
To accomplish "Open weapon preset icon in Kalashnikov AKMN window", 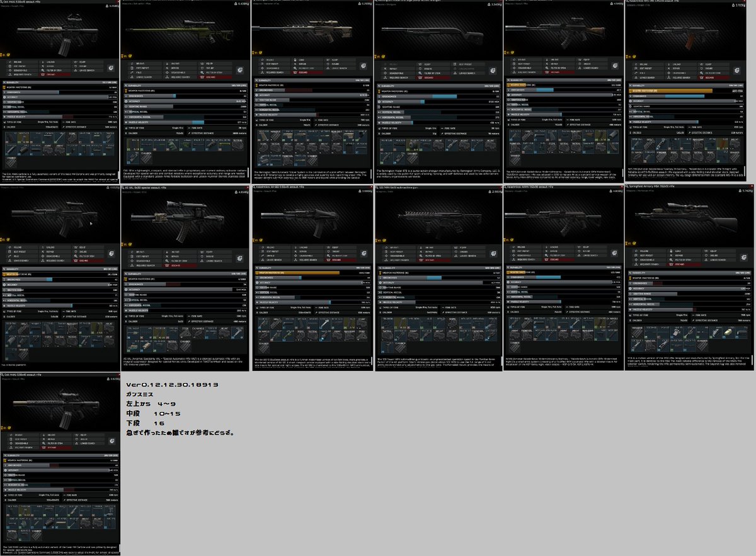I will click(614, 253).
